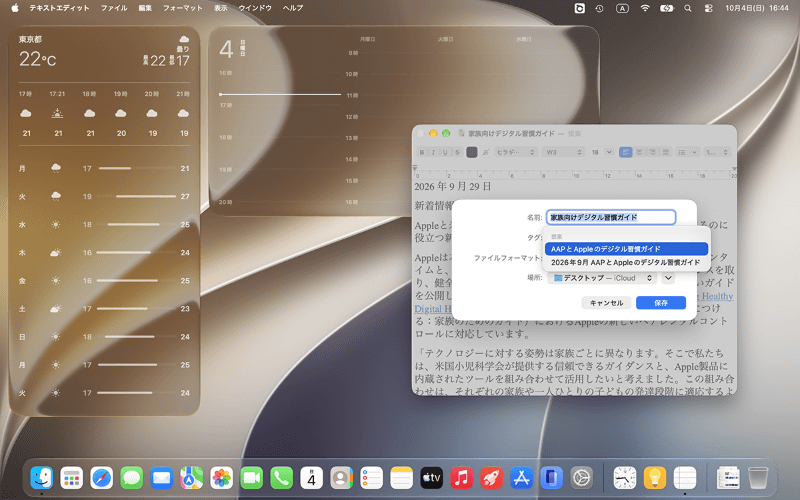Screen dimensions: 800x500
Task: Open Launchpad apps grid in Dock
Action: point(71,478)
